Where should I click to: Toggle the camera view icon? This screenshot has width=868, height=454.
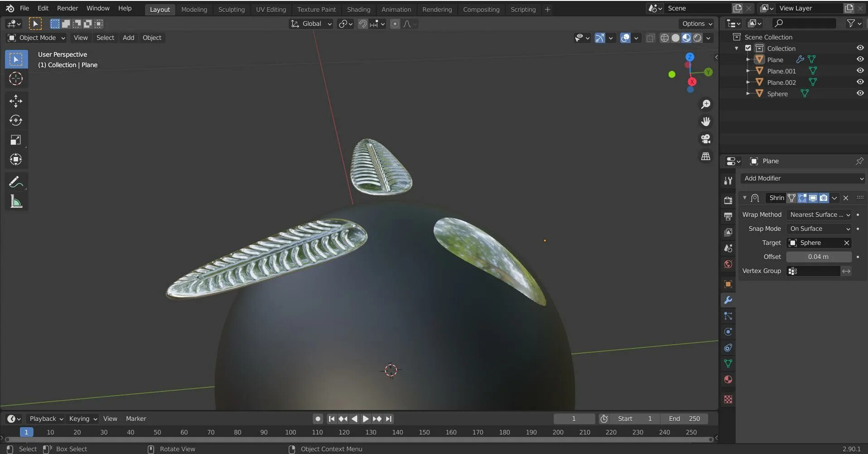(706, 139)
